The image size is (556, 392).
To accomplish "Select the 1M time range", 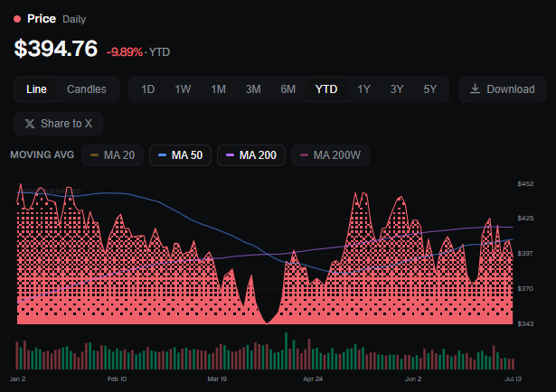I will click(219, 89).
